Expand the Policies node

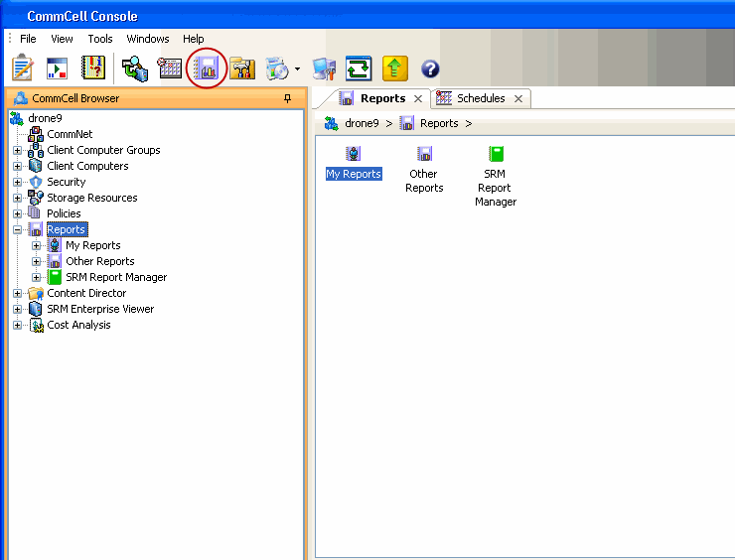pyautogui.click(x=17, y=214)
